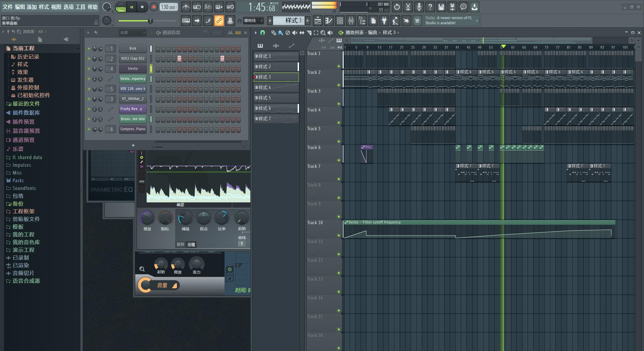Viewport: 644px width, 351px height.
Task: Select the Playback speaker tool in playlist
Action: [x=330, y=33]
